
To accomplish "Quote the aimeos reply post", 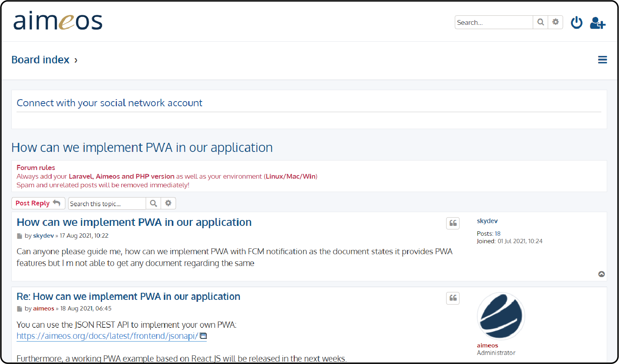I will [x=453, y=298].
